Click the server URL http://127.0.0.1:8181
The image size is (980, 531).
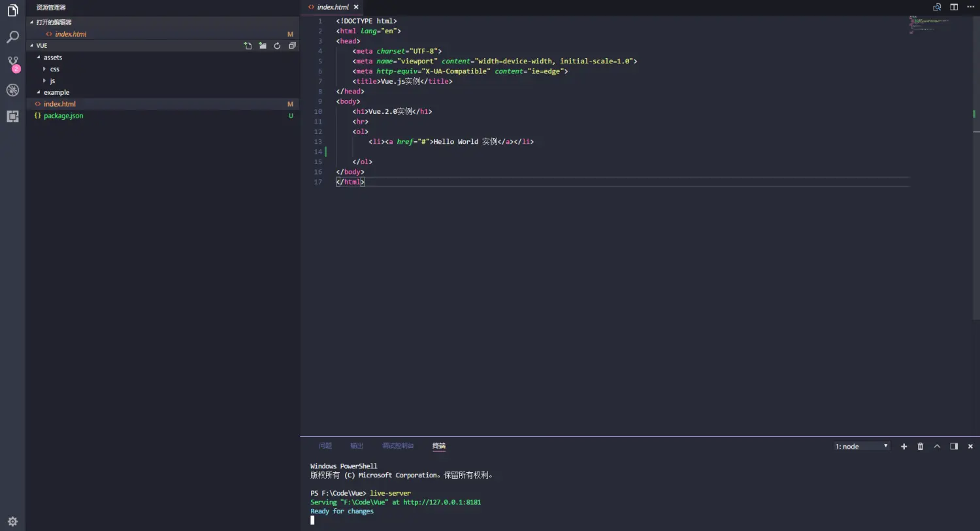click(442, 502)
